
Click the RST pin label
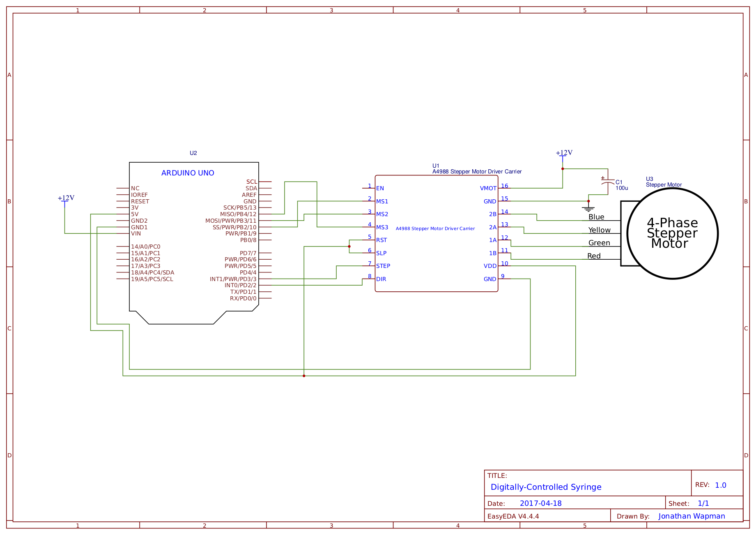pyautogui.click(x=381, y=240)
